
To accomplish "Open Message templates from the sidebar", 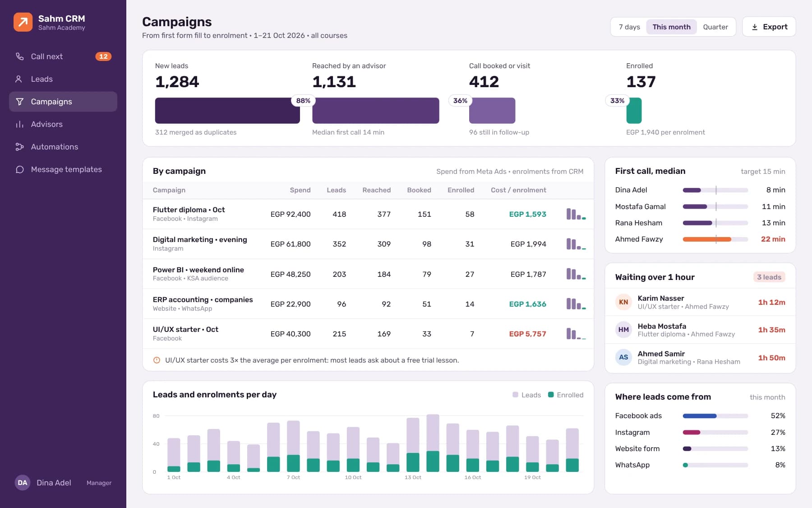I will click(63, 169).
